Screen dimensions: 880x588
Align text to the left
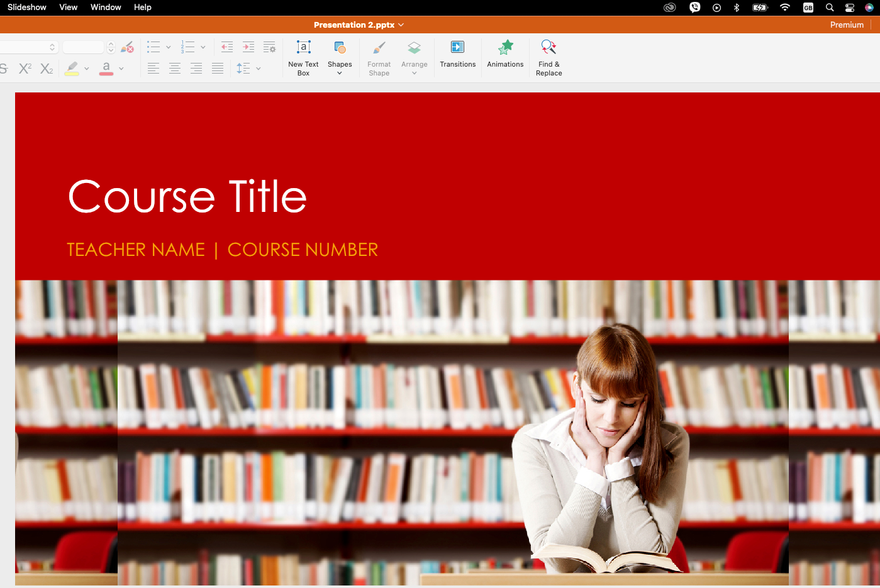[153, 69]
